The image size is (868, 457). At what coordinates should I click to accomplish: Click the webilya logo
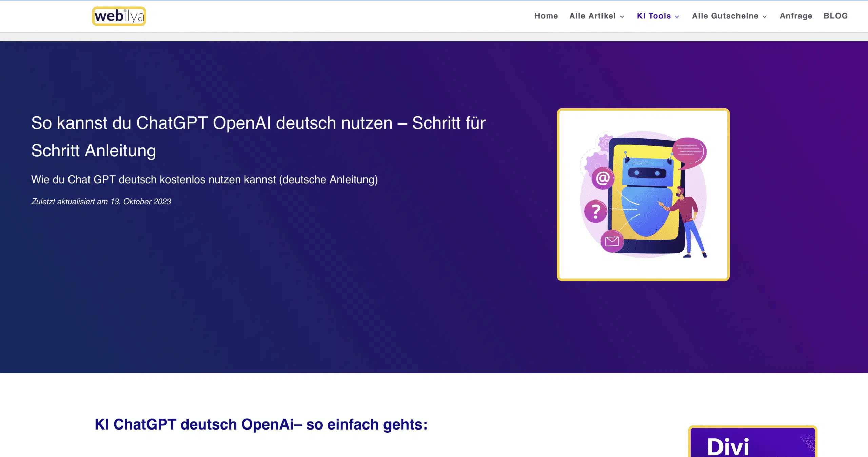[x=119, y=16]
